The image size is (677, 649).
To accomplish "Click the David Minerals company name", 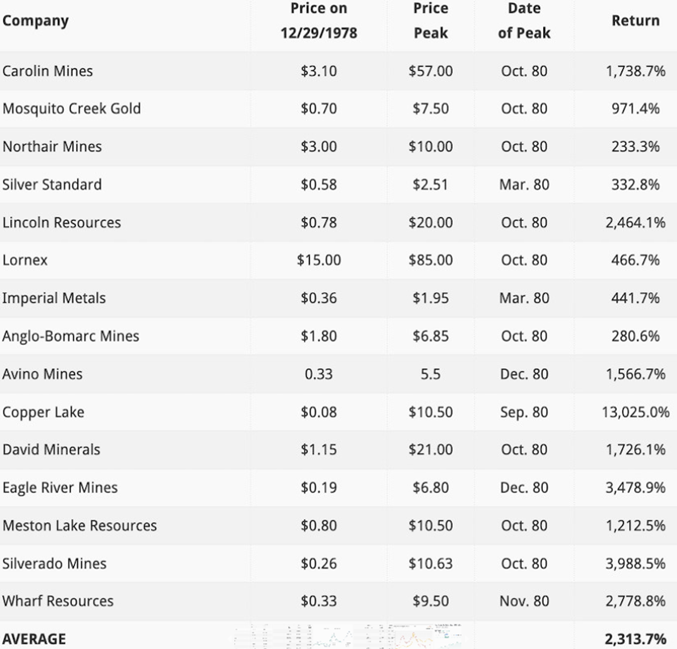I will [52, 450].
